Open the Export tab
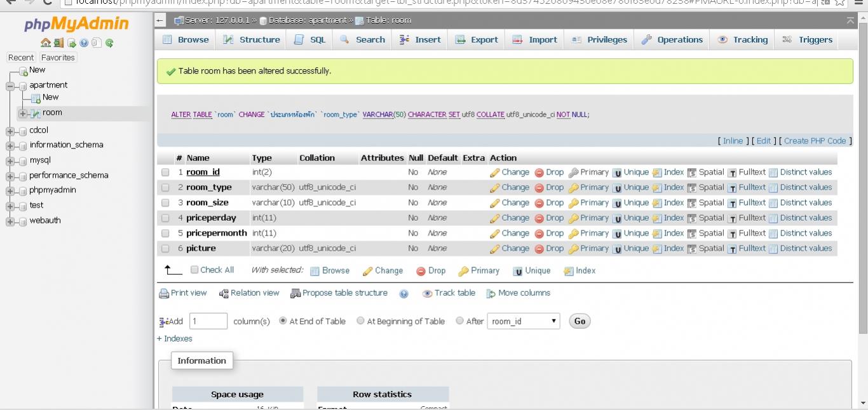Screen dimensions: 868x410 [477, 39]
